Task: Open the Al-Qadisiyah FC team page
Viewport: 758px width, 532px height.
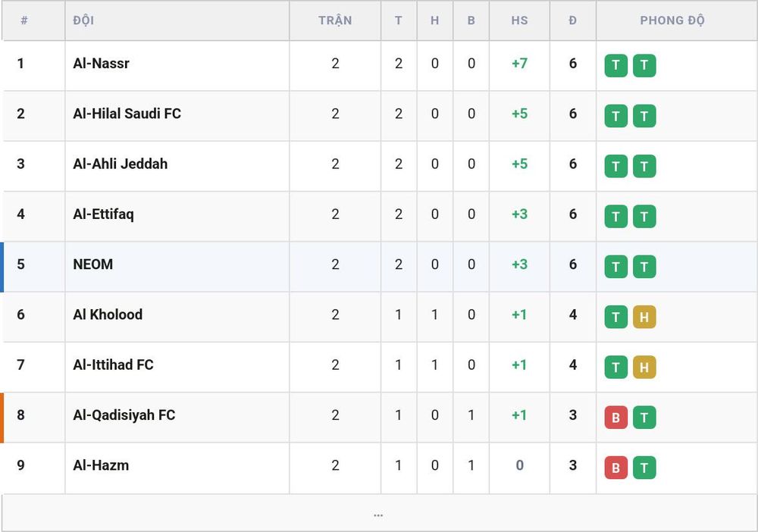Action: click(x=124, y=415)
